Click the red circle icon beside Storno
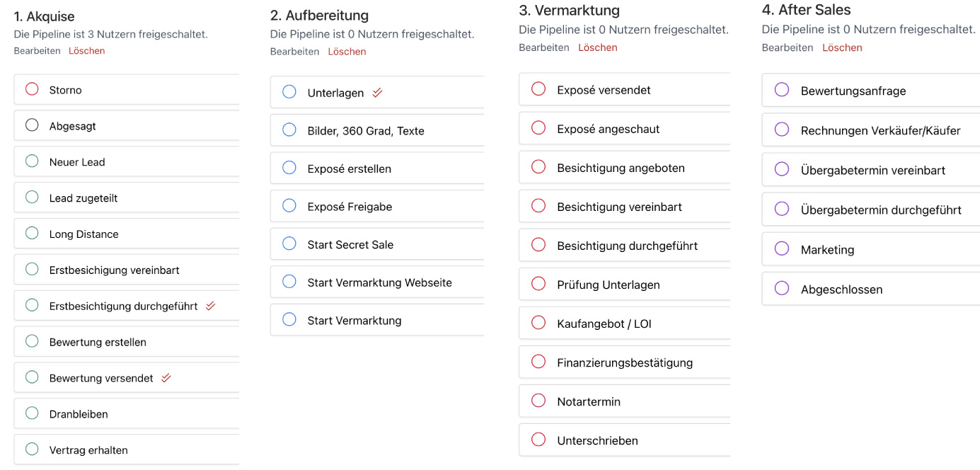The width and height of the screenshot is (980, 470). pos(32,89)
